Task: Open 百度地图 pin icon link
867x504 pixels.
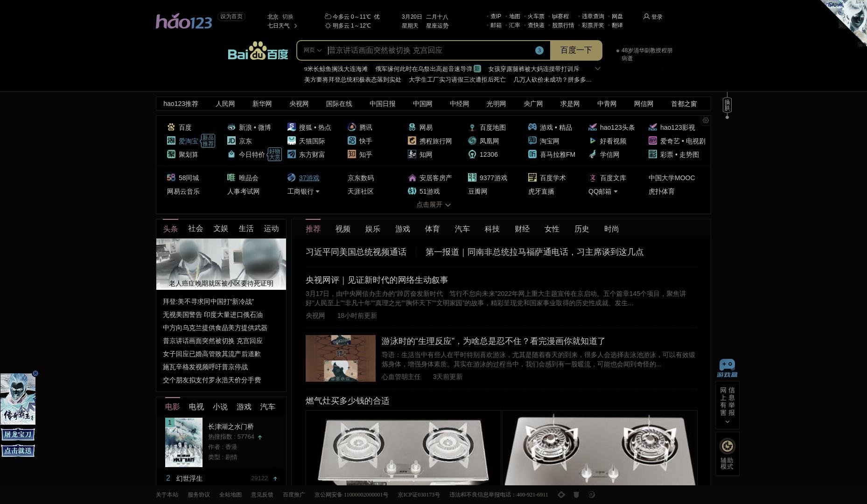Action: [x=472, y=127]
